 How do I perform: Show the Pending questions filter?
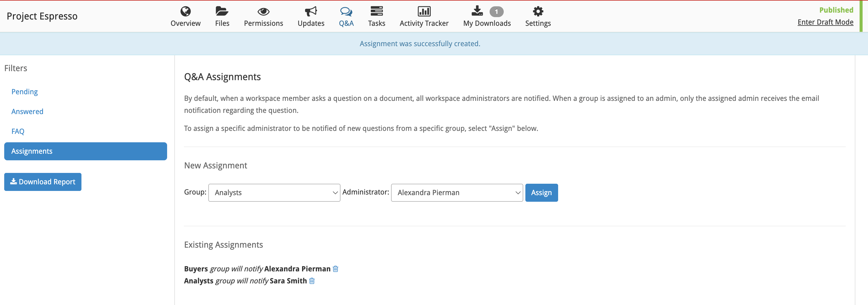tap(25, 92)
